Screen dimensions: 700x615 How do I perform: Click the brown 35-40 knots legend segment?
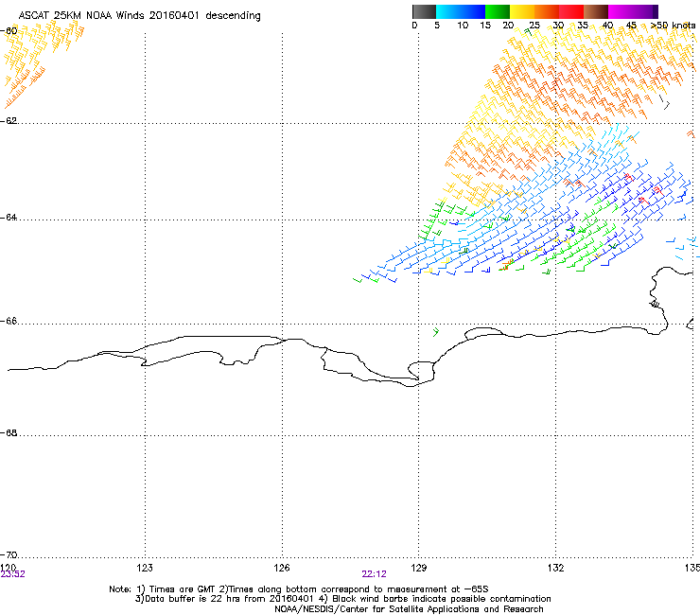click(x=596, y=11)
